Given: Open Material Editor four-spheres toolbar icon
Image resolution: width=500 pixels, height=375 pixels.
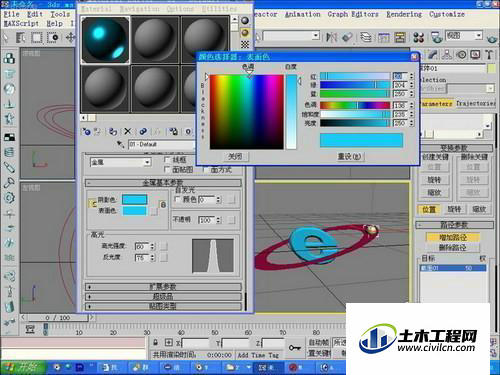Looking at the screenshot, I should click(418, 37).
